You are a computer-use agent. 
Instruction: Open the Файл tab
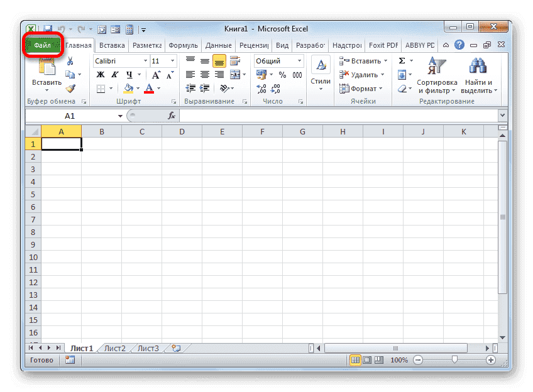[43, 45]
